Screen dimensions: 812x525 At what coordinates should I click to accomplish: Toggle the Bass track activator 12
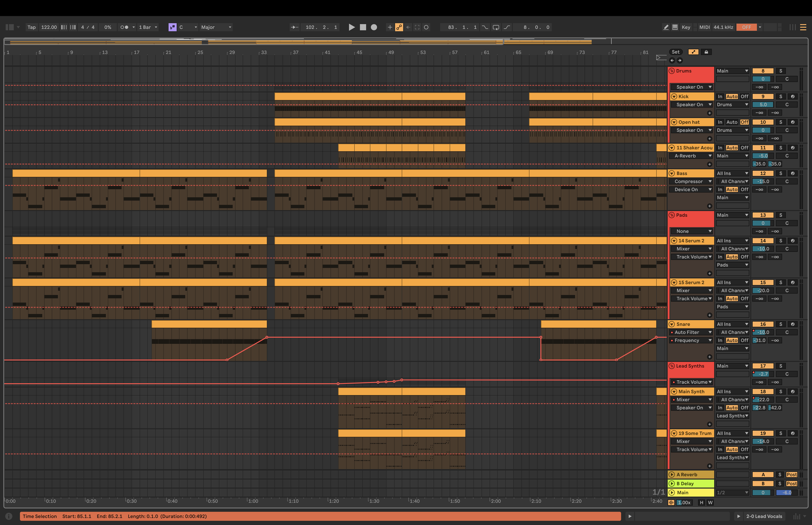click(x=763, y=173)
